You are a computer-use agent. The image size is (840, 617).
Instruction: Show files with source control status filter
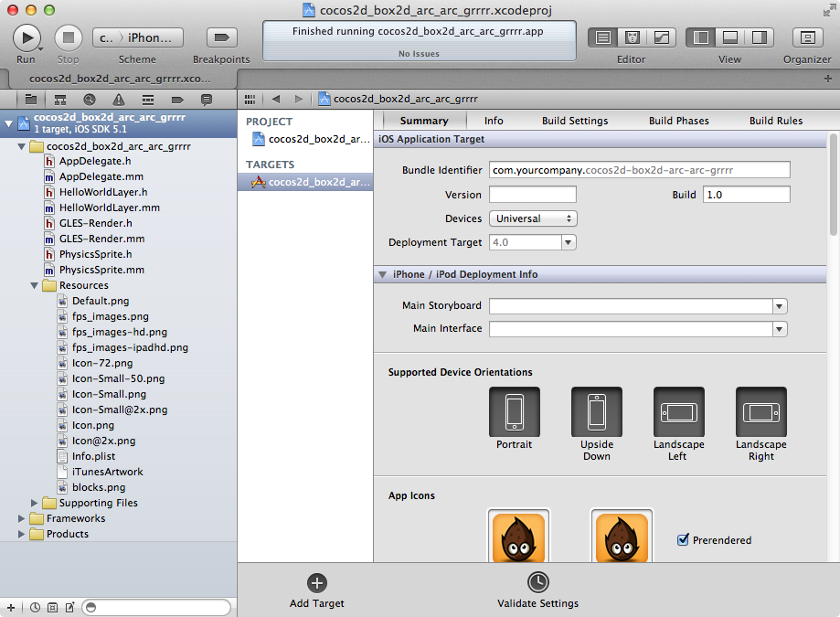point(52,607)
